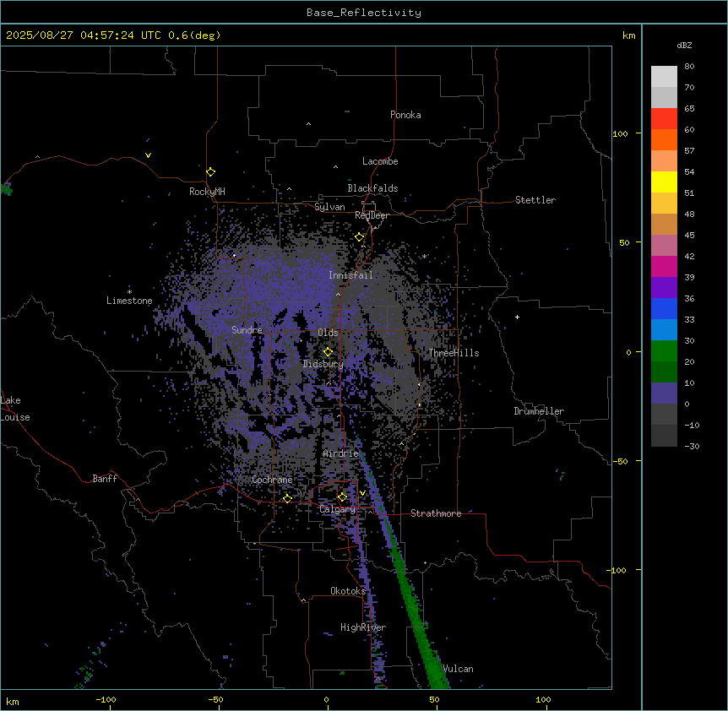Click the km unit label at bottom left
This screenshot has width=728, height=711.
tap(12, 701)
